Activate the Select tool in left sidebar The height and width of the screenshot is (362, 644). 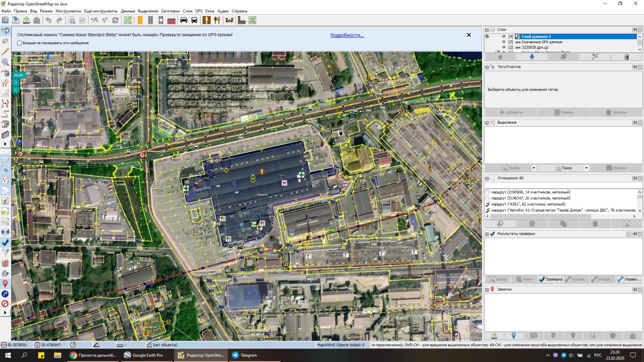[x=6, y=31]
